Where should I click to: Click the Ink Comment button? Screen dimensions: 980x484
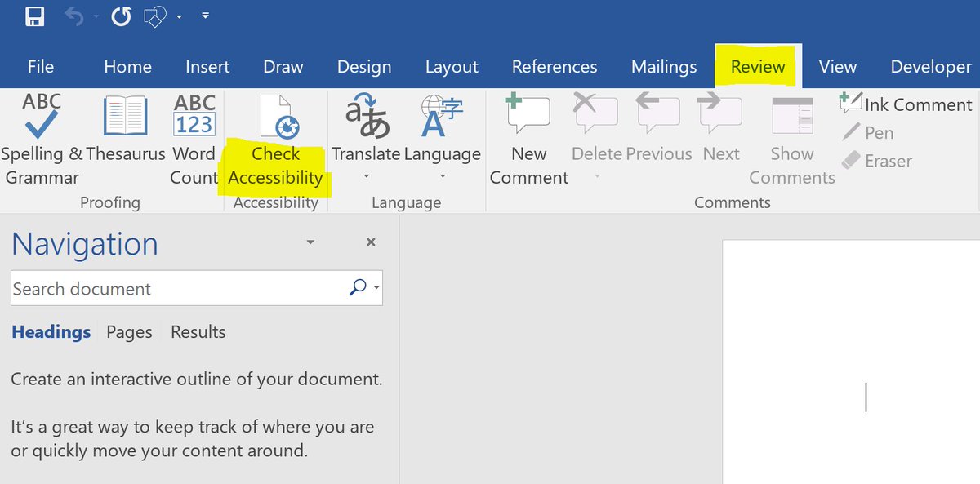906,104
